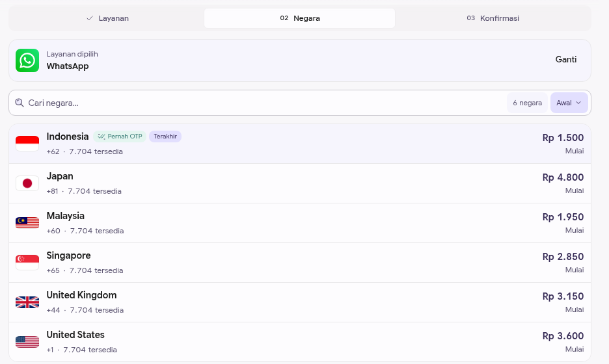This screenshot has width=609, height=364.
Task: Click the United States flag icon
Action: (27, 342)
